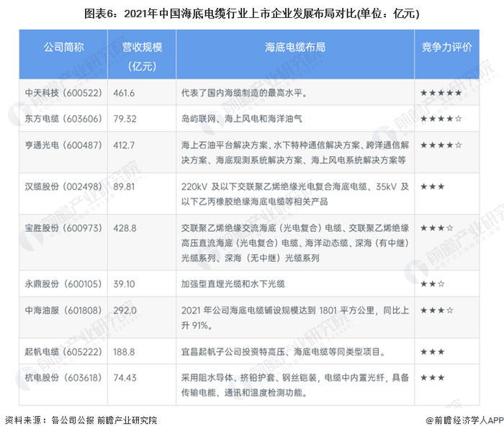This screenshot has width=504, height=434.
Task: Select the revenue value '89.81'
Action: click(124, 186)
